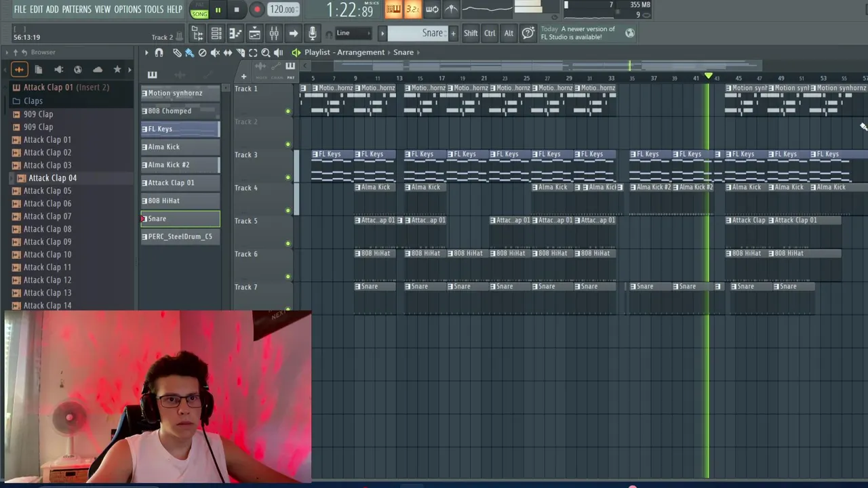Select the delete tool icon

click(202, 52)
